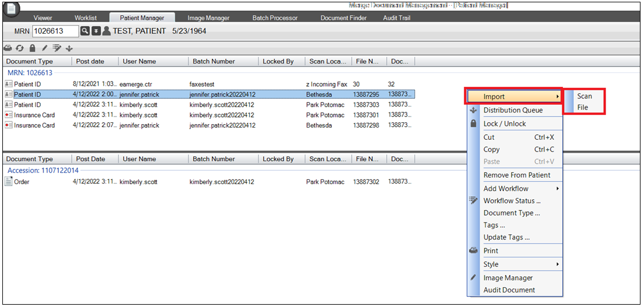The image size is (644, 307).
Task: Click the Accession: 1107122014 group header
Action: [43, 170]
